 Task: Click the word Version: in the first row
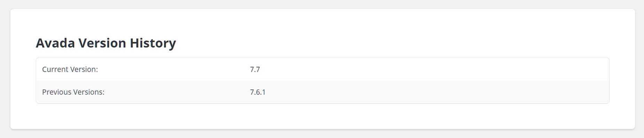click(x=84, y=69)
